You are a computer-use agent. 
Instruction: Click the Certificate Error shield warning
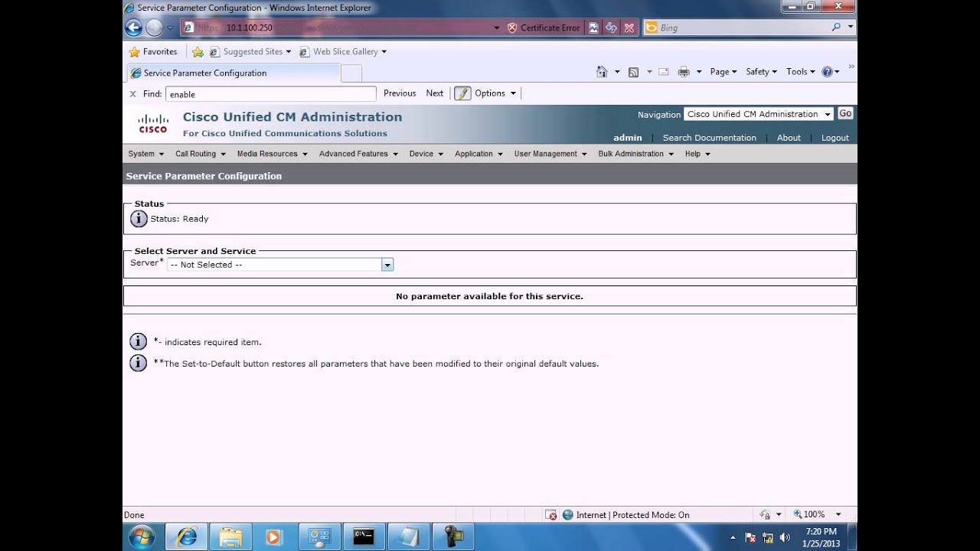[544, 28]
